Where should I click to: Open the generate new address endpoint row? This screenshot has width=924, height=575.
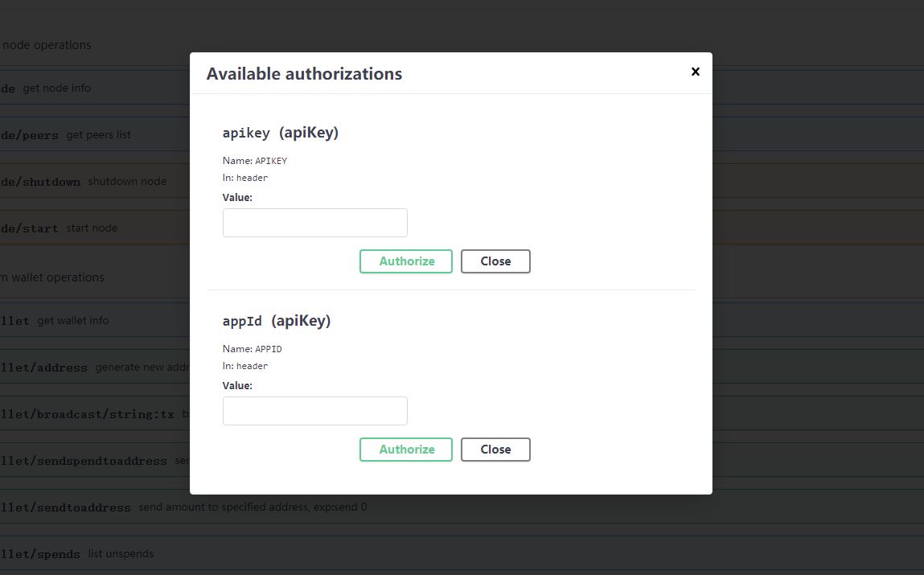(462, 367)
